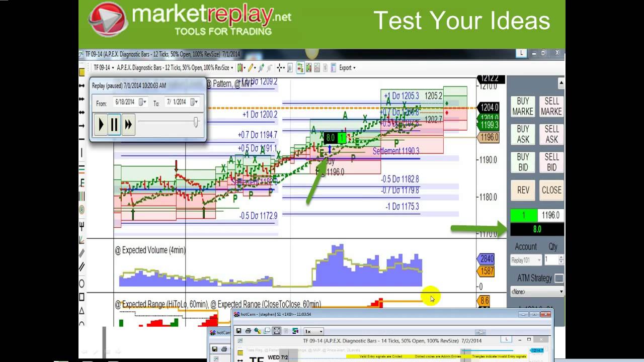Click SELL ASK button
This screenshot has width=644, height=362.
pos(551,134)
